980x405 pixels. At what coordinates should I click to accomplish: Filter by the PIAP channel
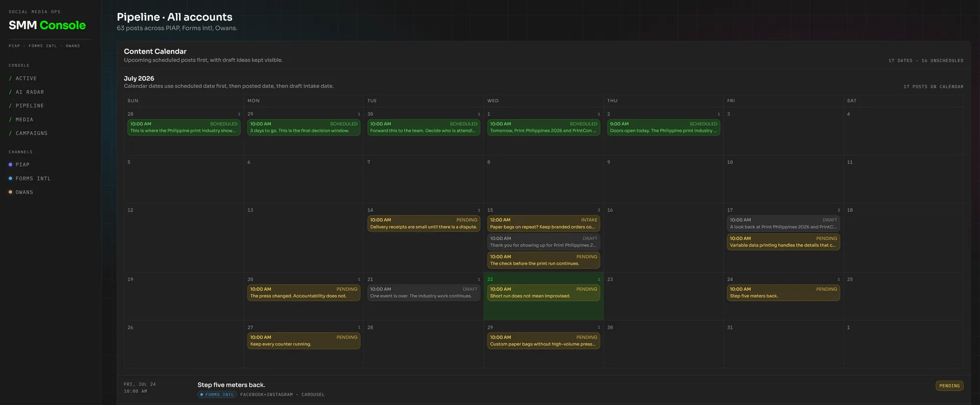click(x=19, y=165)
